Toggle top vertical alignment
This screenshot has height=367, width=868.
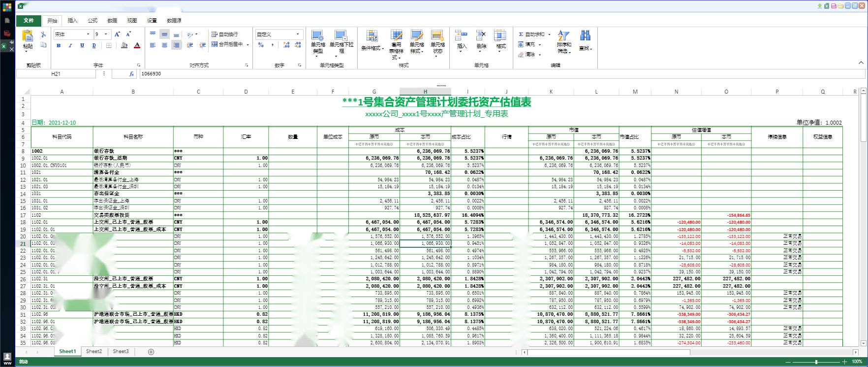pyautogui.click(x=153, y=34)
